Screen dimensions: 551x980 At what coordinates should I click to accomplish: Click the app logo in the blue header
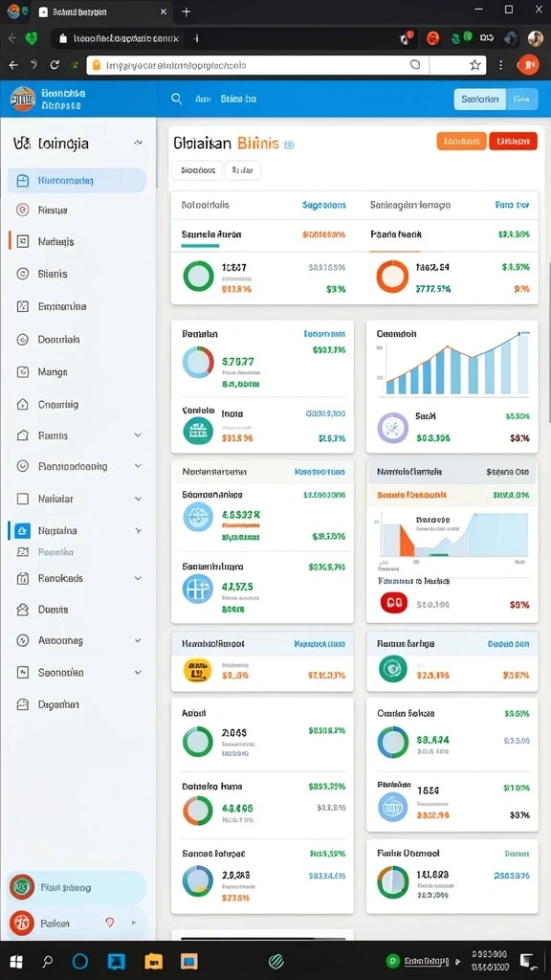pyautogui.click(x=23, y=99)
